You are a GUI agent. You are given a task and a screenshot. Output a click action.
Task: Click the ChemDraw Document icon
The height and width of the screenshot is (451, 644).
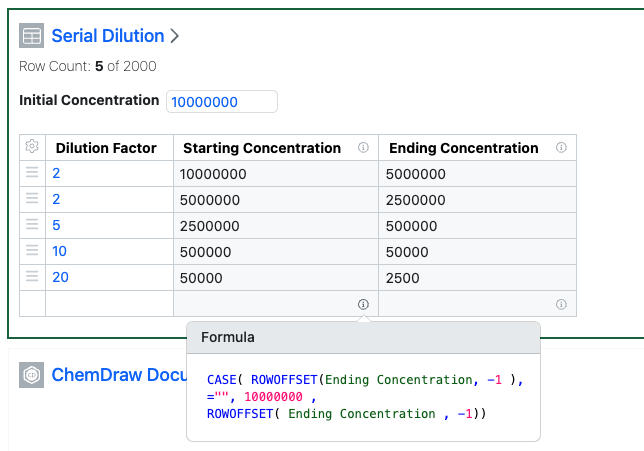[x=32, y=375]
